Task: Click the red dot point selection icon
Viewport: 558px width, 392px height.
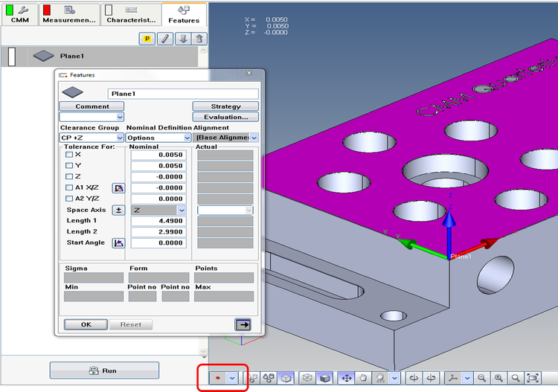Action: (218, 378)
